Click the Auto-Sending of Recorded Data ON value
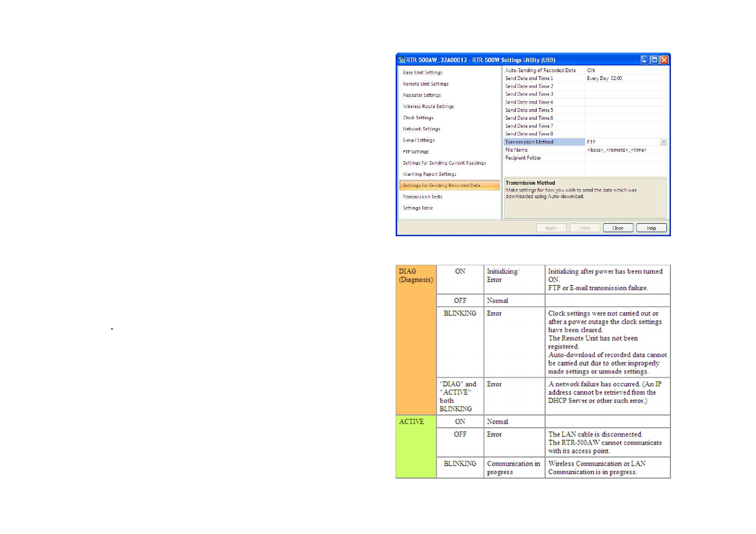 coord(626,71)
